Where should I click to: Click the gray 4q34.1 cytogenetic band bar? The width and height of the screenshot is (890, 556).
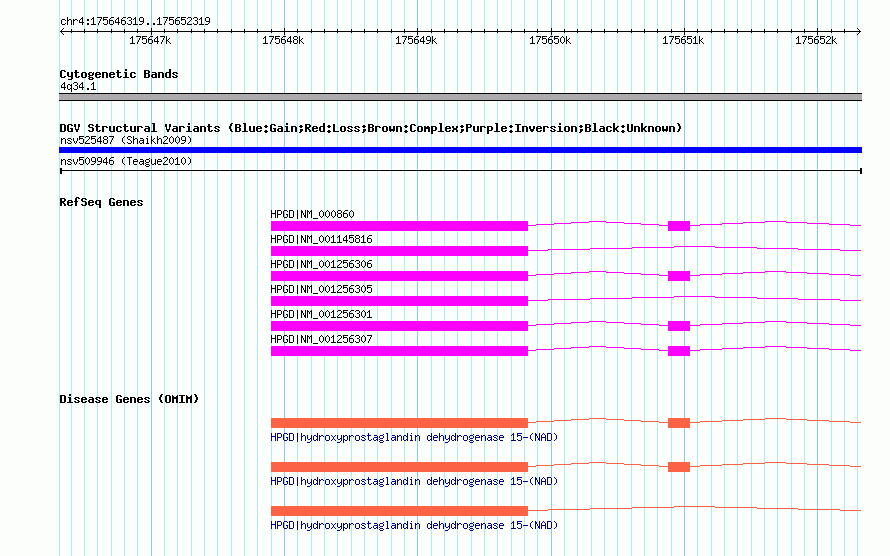tap(460, 97)
